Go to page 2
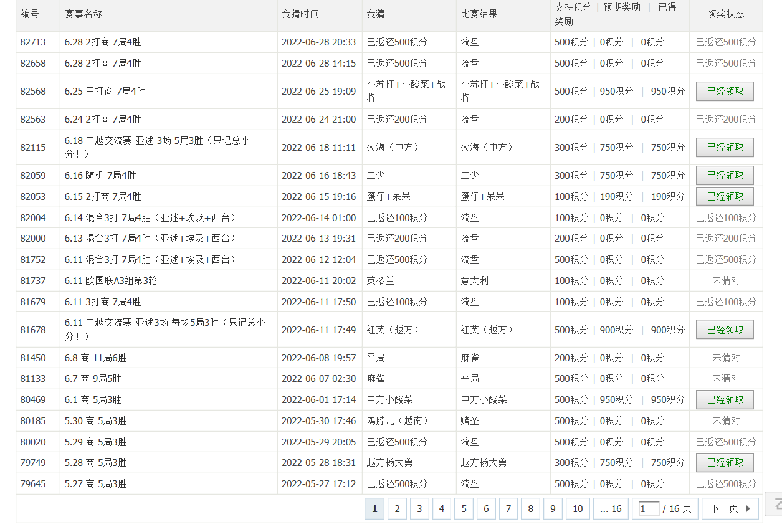The height and width of the screenshot is (532, 782). click(x=397, y=508)
